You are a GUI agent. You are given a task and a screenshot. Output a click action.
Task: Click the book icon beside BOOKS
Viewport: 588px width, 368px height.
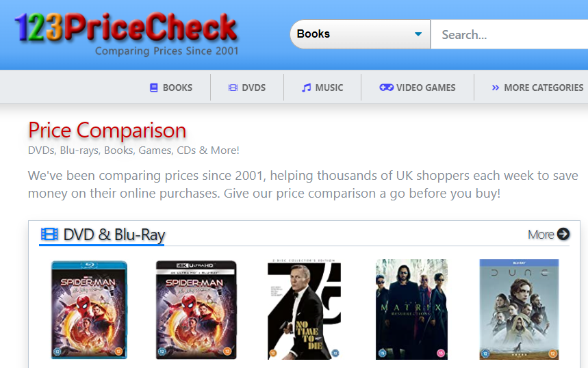click(x=154, y=88)
